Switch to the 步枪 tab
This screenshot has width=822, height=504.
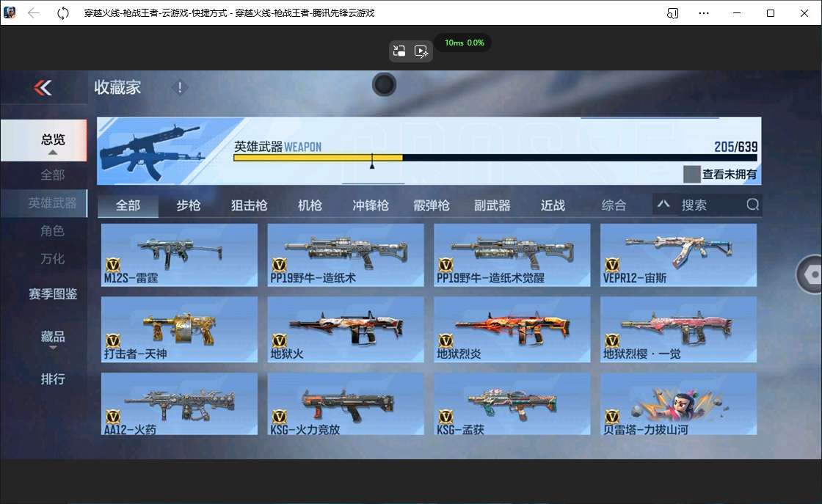click(189, 205)
